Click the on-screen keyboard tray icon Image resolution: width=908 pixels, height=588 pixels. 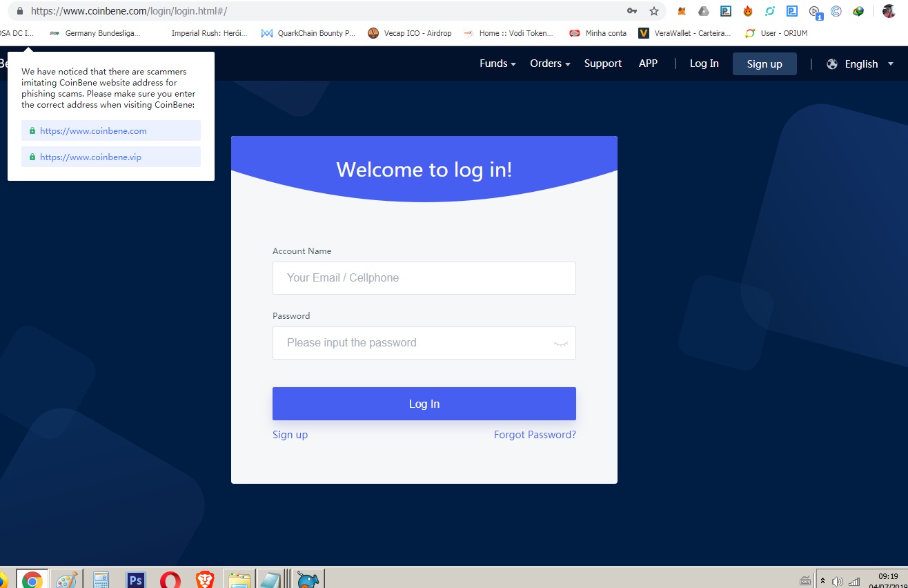(805, 581)
